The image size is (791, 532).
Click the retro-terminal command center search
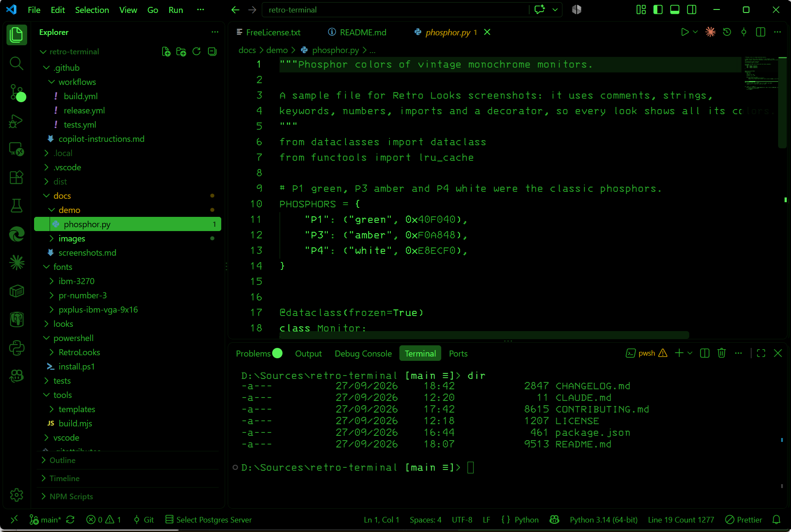[x=395, y=10]
